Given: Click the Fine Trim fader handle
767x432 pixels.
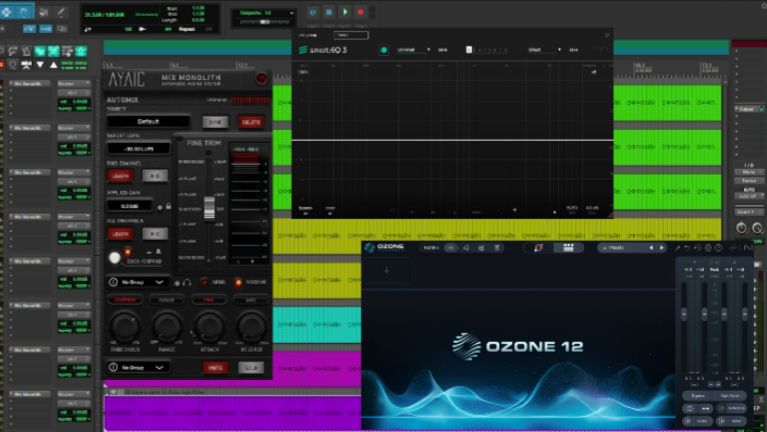Looking at the screenshot, I should click(209, 208).
